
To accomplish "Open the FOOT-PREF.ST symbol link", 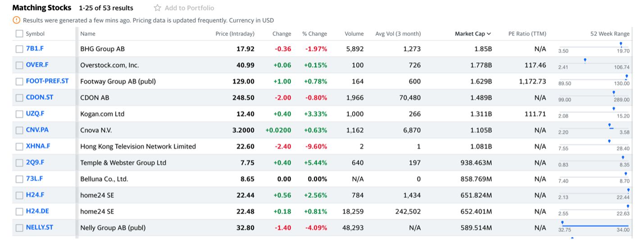I will point(47,81).
